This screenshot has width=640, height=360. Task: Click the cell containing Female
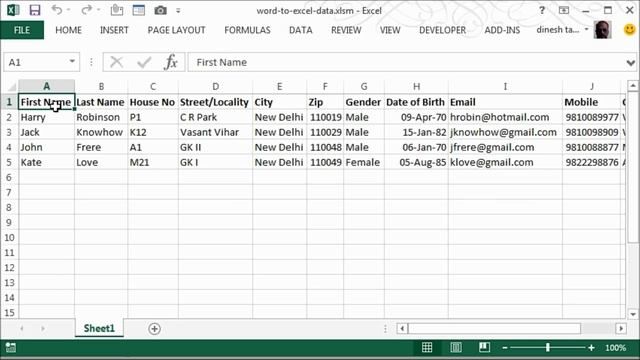coord(364,162)
